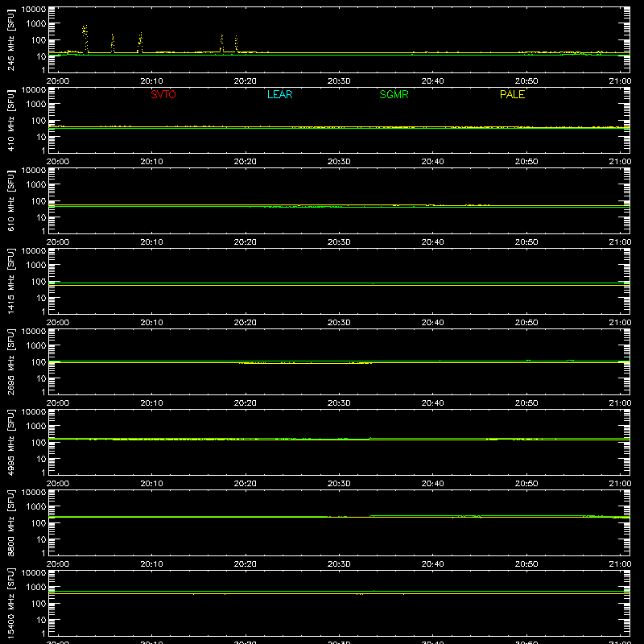Click 20:40 tick label under 2695 MHz plot
This screenshot has width=644, height=644.
[432, 403]
